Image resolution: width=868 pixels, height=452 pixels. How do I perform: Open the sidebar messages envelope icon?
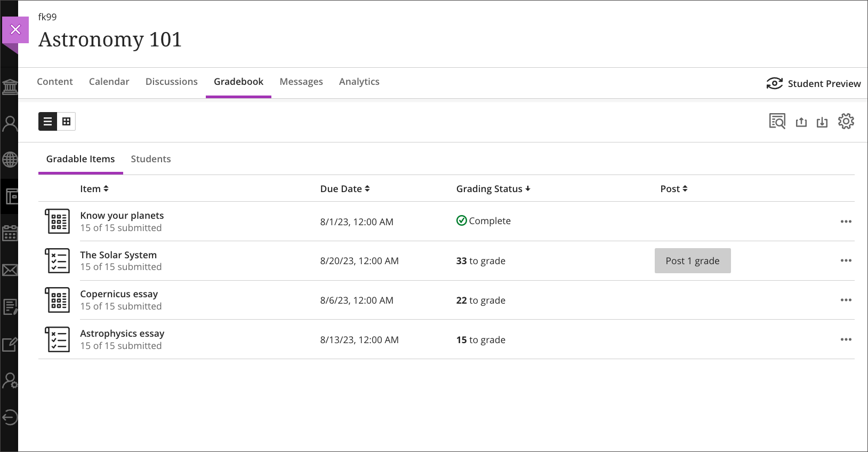click(x=10, y=270)
